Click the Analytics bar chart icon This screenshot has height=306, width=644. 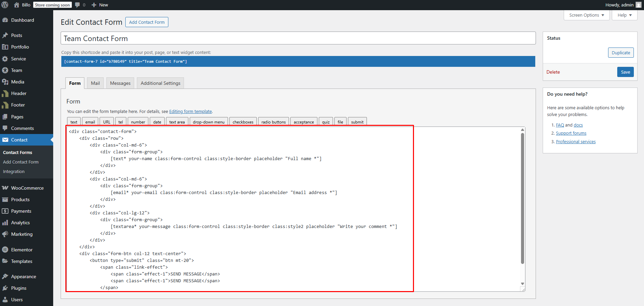coord(5,223)
